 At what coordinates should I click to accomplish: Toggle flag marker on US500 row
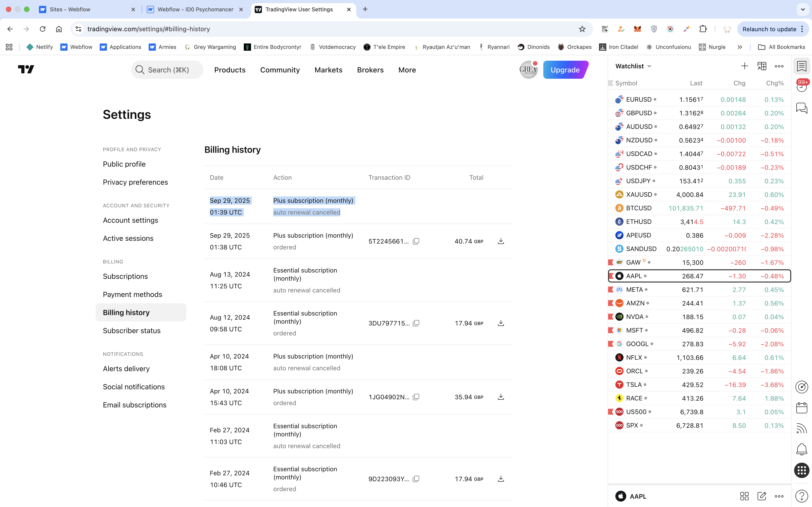tap(611, 412)
